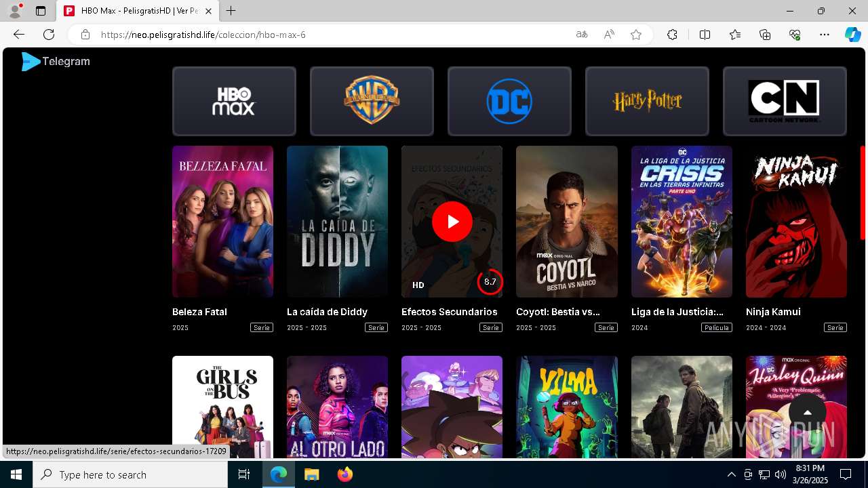The height and width of the screenshot is (488, 868).
Task: Open the Favorites list icon
Action: (x=735, y=35)
